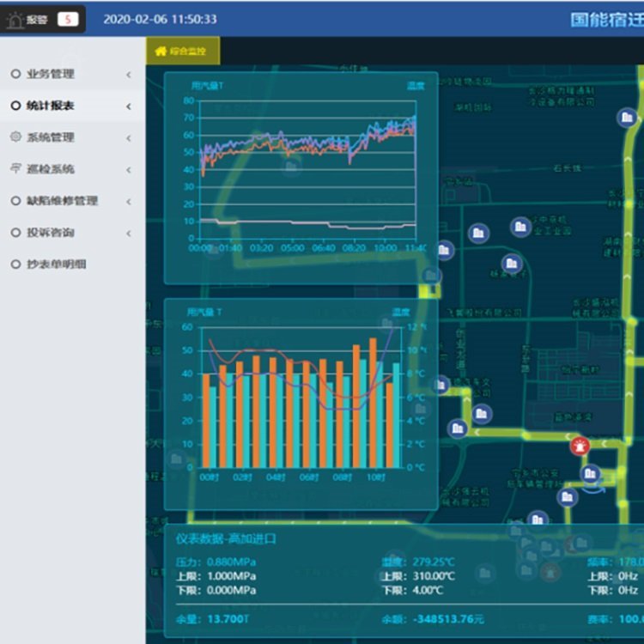Click the gear icon beside 系统管理

coord(15,137)
